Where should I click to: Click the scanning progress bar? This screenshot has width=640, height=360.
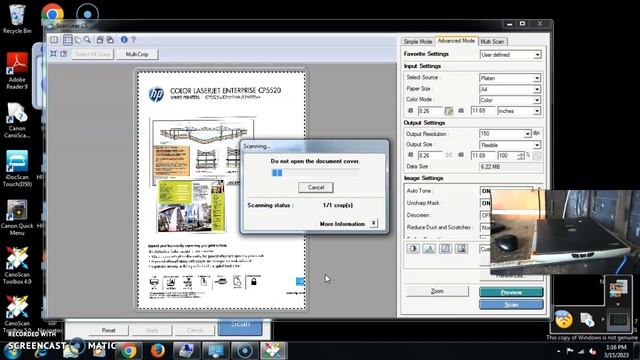coord(316,173)
